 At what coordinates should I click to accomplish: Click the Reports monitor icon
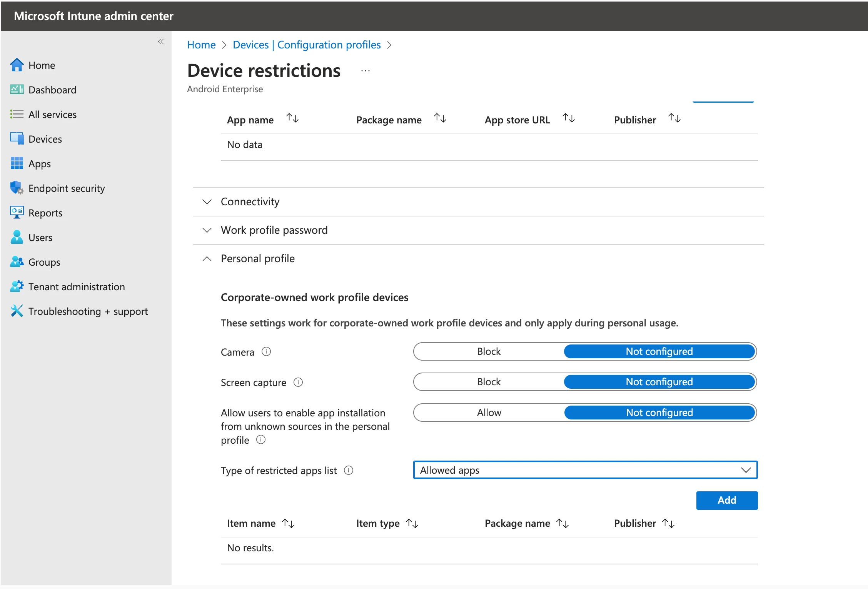(17, 213)
